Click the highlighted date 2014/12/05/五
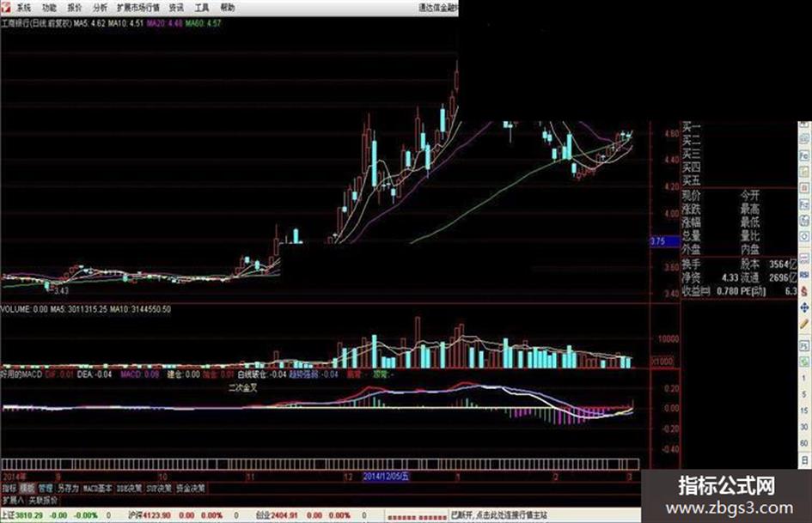Viewport: 812px width, 523px height. click(x=387, y=477)
